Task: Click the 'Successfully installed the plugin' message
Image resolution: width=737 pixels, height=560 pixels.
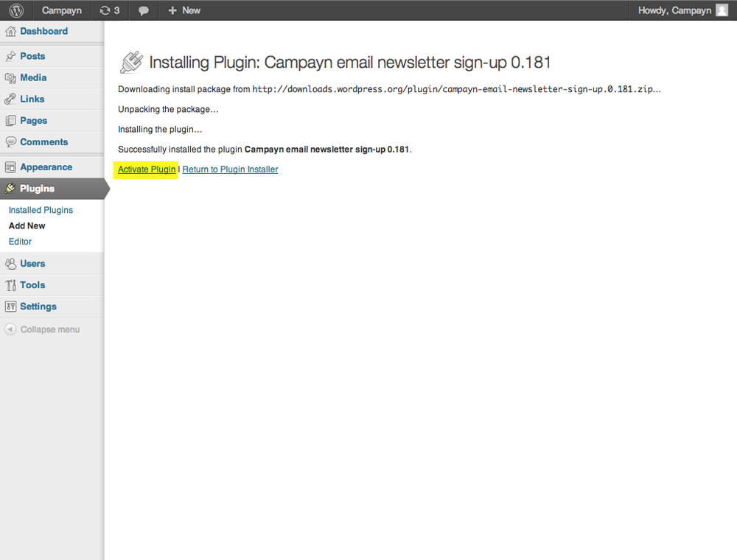Action: point(265,150)
